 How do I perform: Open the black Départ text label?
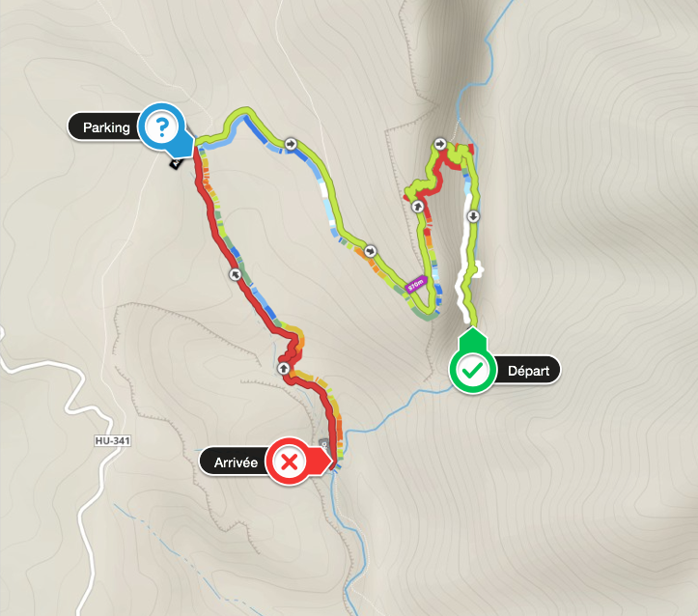[528, 371]
